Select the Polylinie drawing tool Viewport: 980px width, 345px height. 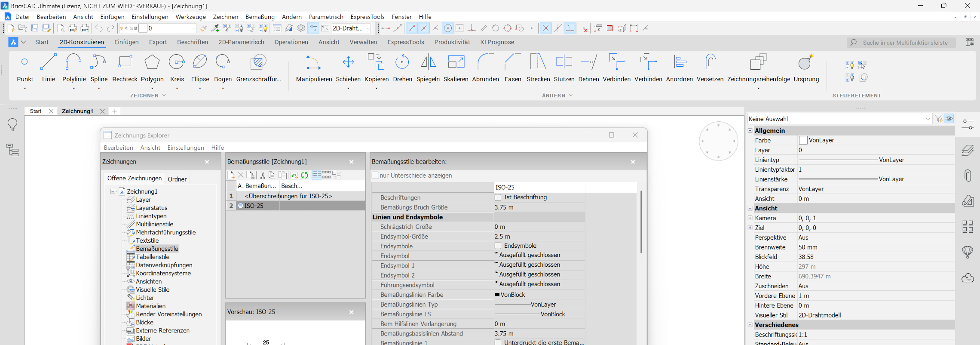[73, 63]
